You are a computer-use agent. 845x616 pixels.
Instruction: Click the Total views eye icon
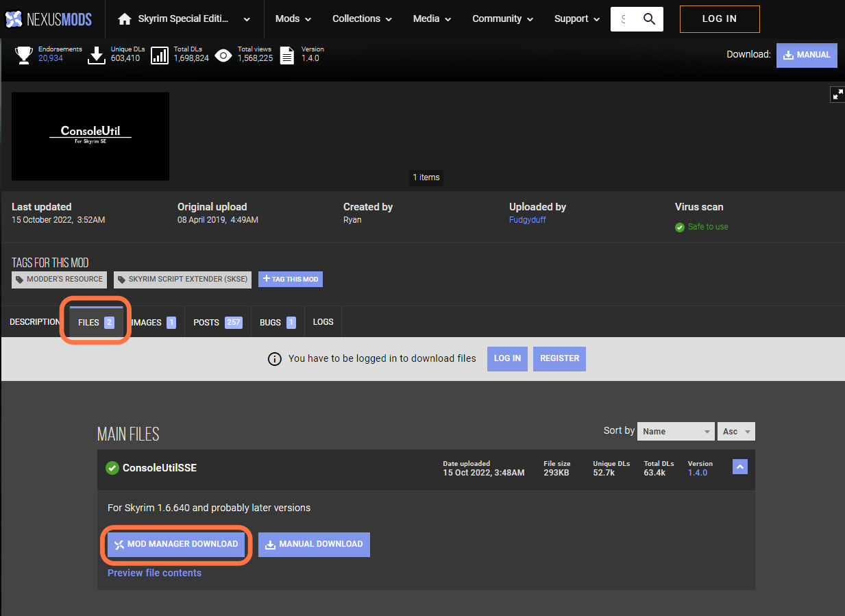(223, 56)
